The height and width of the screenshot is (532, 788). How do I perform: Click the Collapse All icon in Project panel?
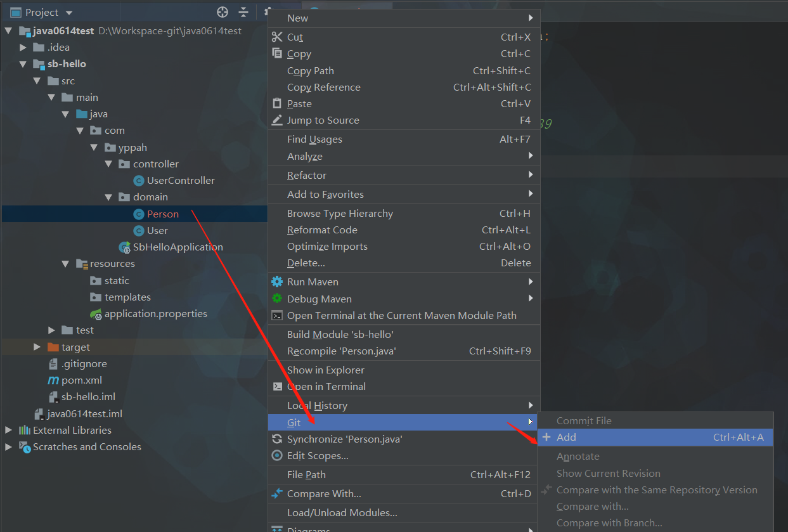(243, 12)
